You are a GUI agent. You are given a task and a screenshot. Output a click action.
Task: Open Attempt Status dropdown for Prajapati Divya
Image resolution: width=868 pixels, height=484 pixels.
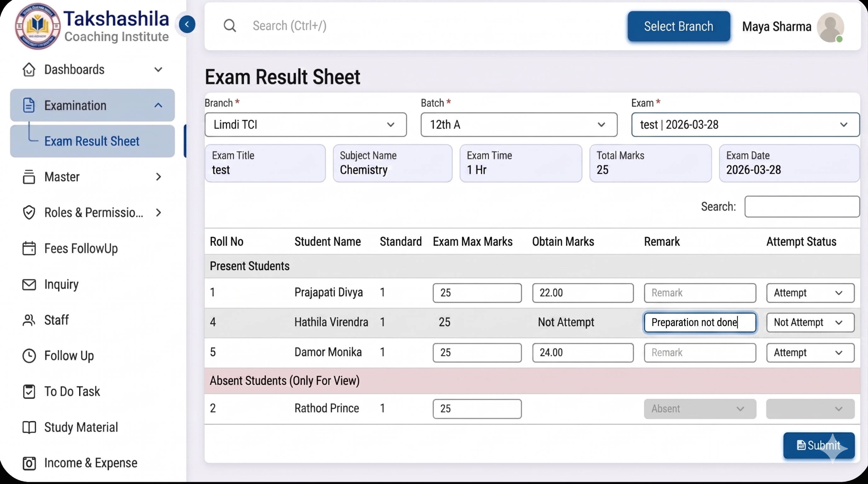810,293
